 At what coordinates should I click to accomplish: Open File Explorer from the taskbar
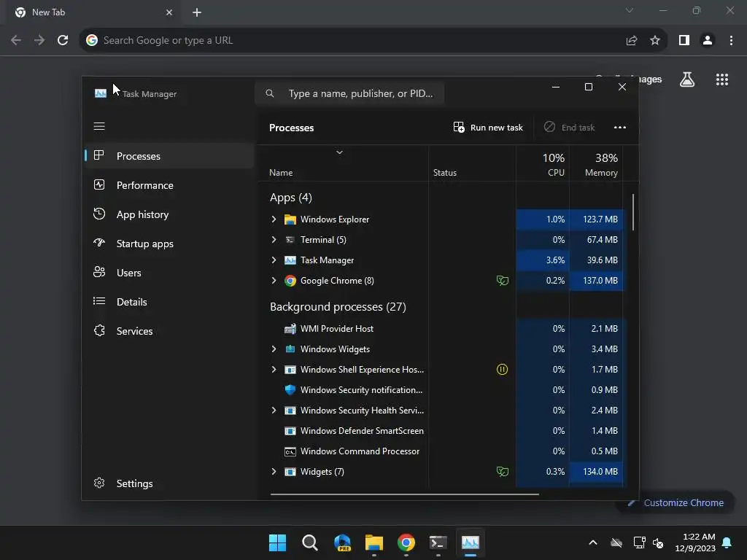pos(374,542)
